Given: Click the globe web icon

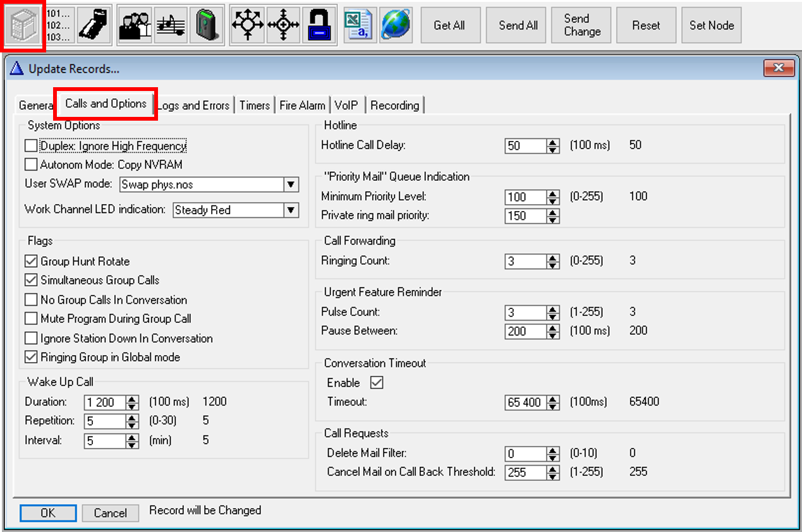Looking at the screenshot, I should 396,25.
